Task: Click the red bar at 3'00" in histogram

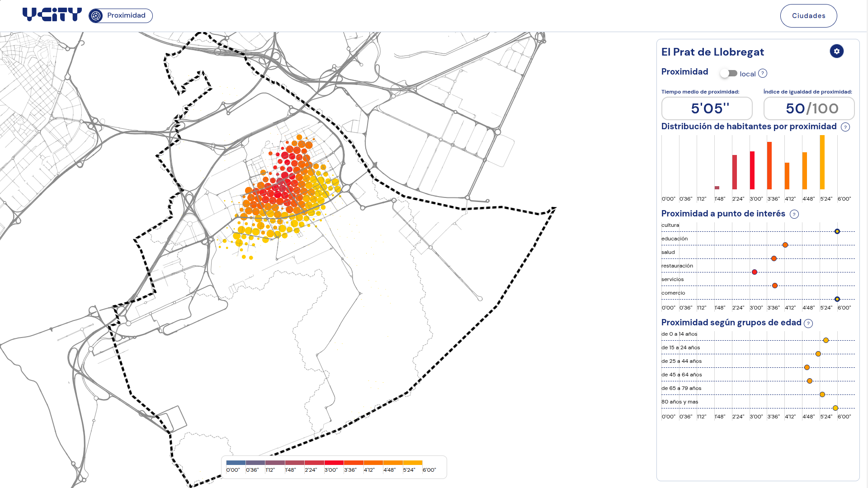Action: pos(752,170)
